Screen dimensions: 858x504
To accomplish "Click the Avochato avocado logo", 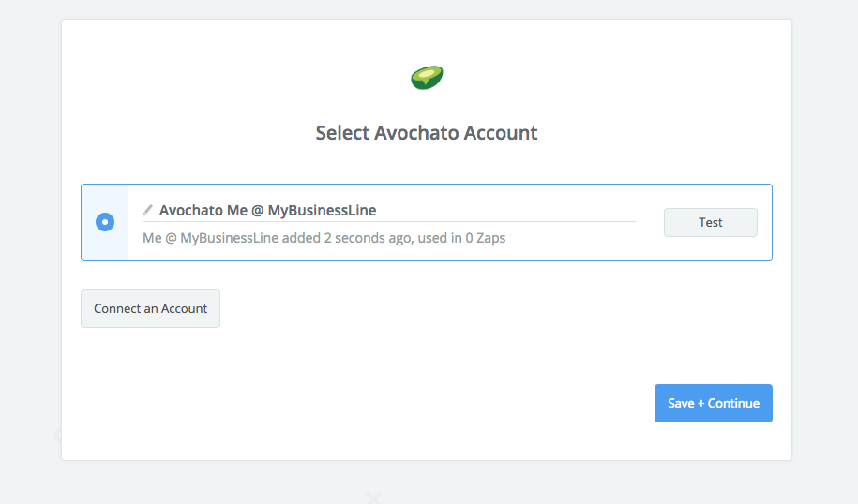I will click(427, 78).
